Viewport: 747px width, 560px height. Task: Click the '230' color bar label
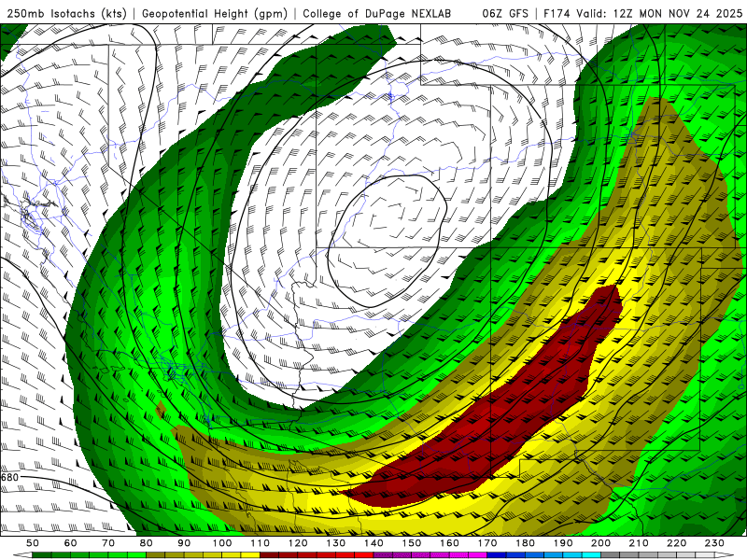pyautogui.click(x=714, y=543)
